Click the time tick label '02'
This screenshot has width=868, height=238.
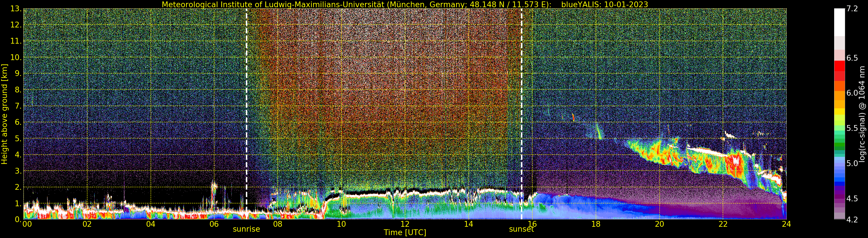87,224
